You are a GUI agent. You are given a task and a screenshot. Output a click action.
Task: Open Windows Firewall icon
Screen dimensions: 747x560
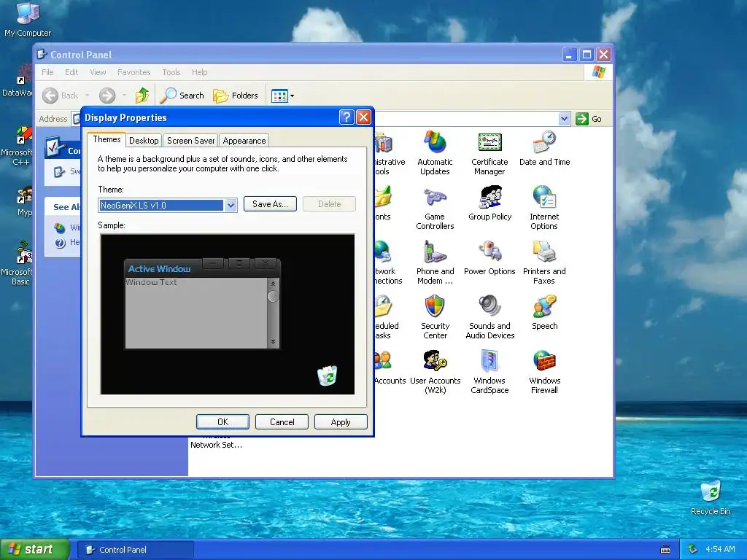coord(544,372)
